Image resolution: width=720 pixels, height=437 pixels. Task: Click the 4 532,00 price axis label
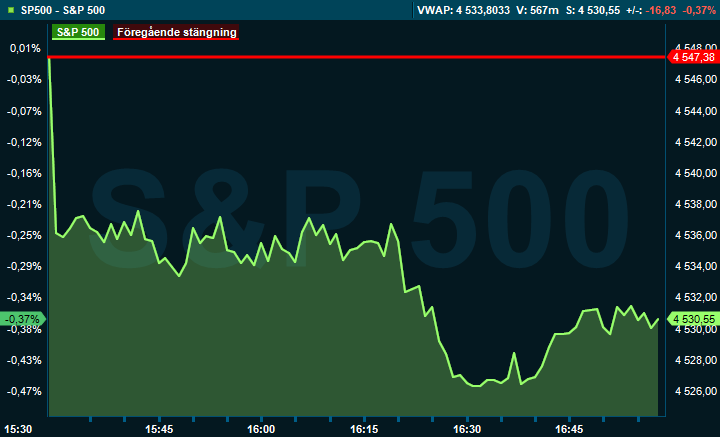click(x=696, y=297)
